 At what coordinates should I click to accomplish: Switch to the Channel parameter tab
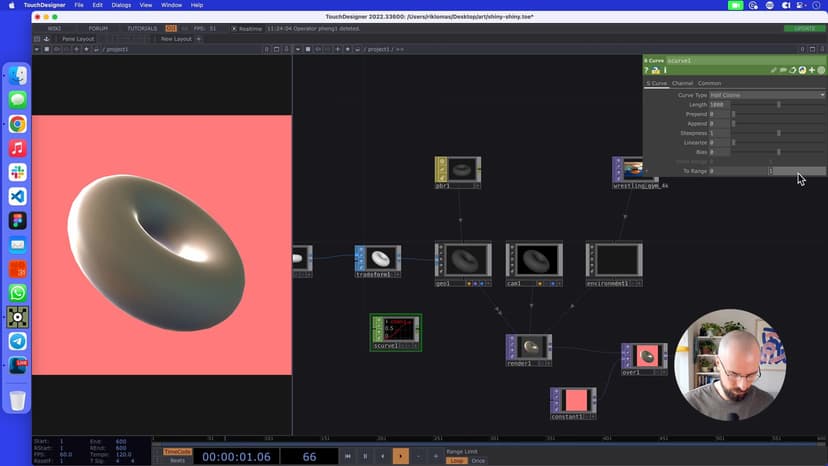682,83
